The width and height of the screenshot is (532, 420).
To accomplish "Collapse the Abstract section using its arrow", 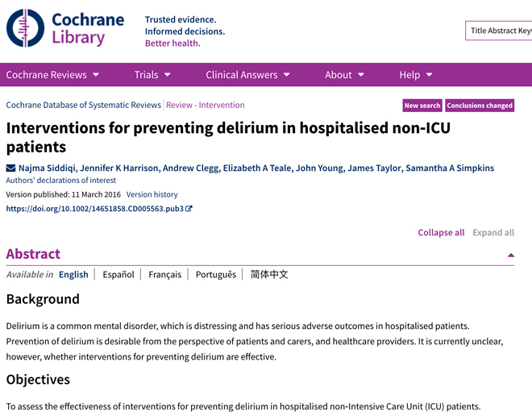I will [x=510, y=255].
